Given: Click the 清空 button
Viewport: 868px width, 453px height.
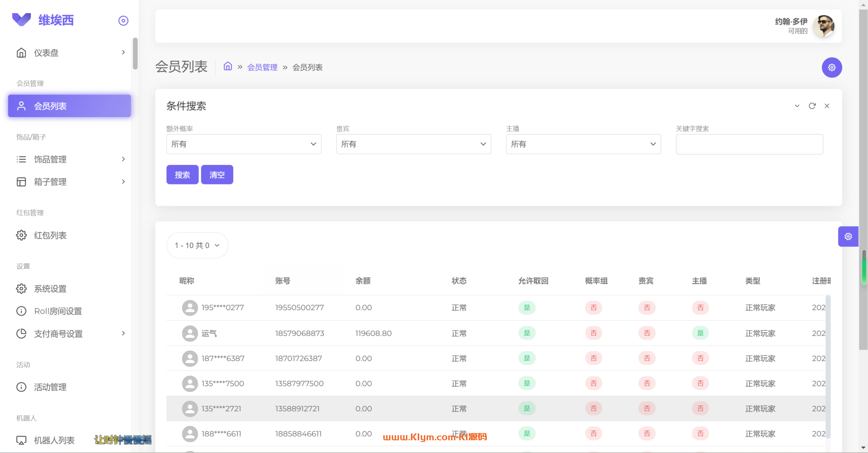Looking at the screenshot, I should click(217, 175).
